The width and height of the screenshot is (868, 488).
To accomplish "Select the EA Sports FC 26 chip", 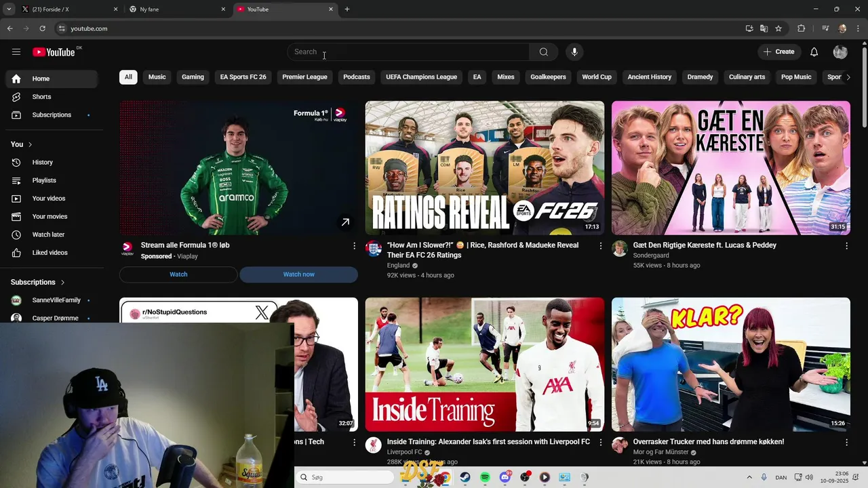I will point(243,77).
